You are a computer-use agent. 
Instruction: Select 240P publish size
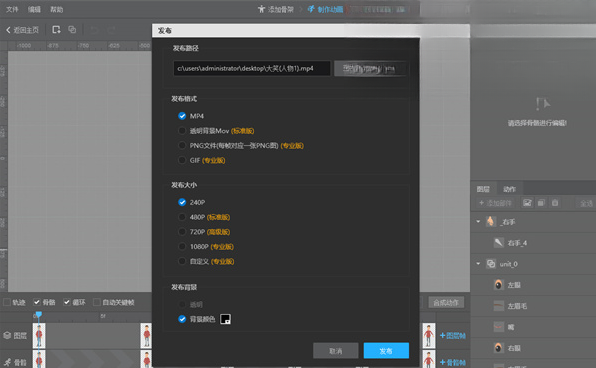click(x=182, y=202)
